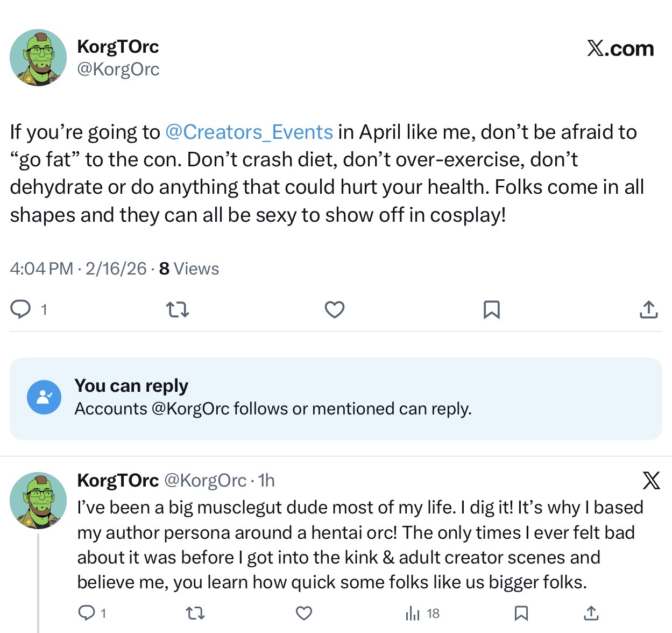Share the reply post

coord(591,613)
